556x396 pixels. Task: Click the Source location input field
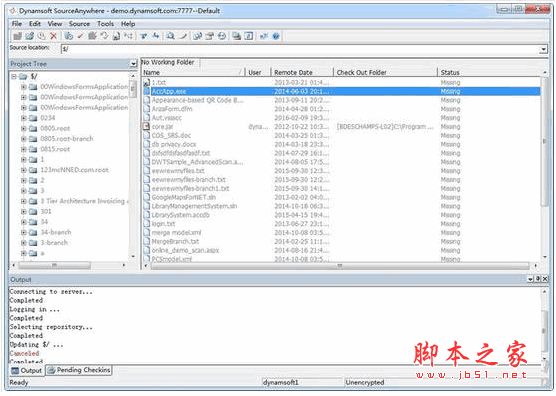pos(300,49)
